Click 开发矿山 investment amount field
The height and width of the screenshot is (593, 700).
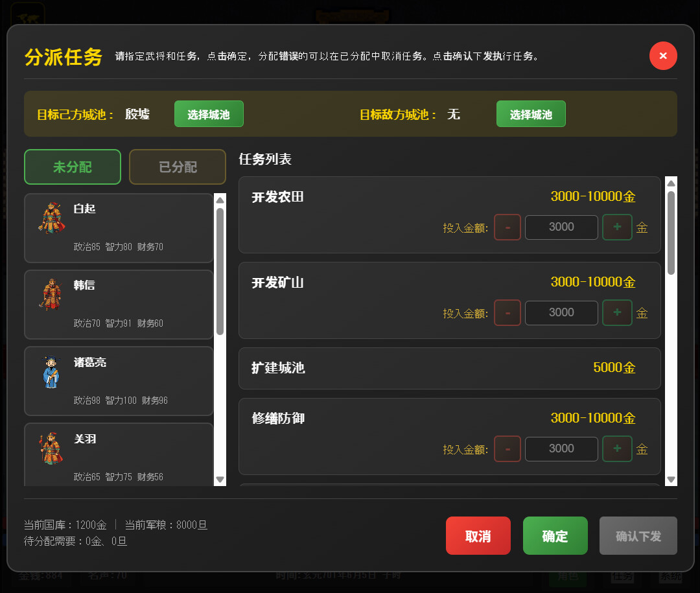point(561,312)
